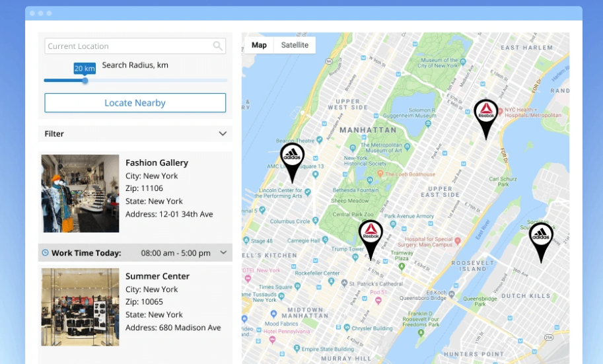
Task: Click the Four Freedoms Park marker
Action: (x=421, y=333)
